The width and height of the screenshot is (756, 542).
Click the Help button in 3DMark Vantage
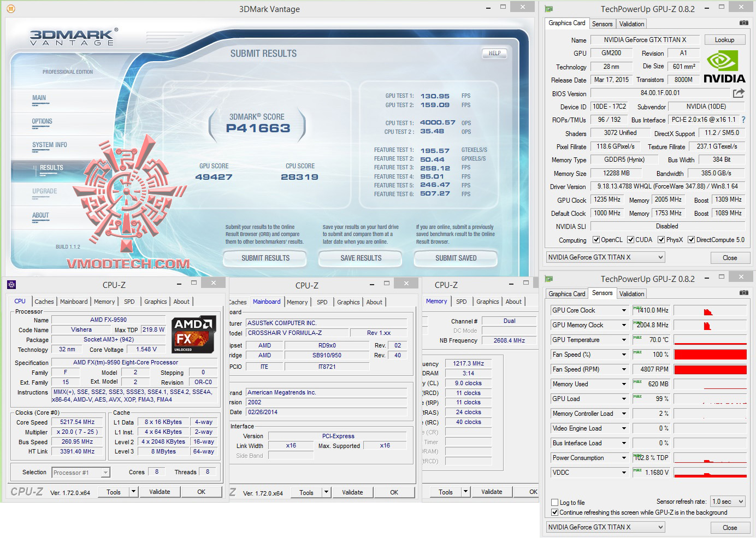pos(494,53)
